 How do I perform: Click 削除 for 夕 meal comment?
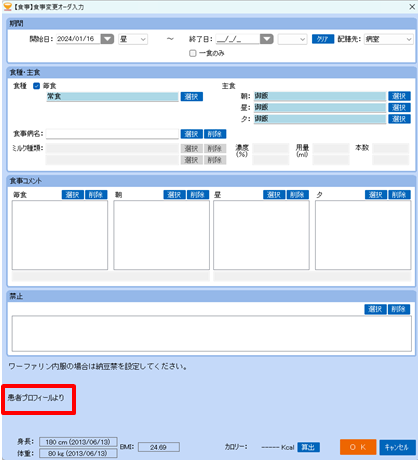coord(399,195)
